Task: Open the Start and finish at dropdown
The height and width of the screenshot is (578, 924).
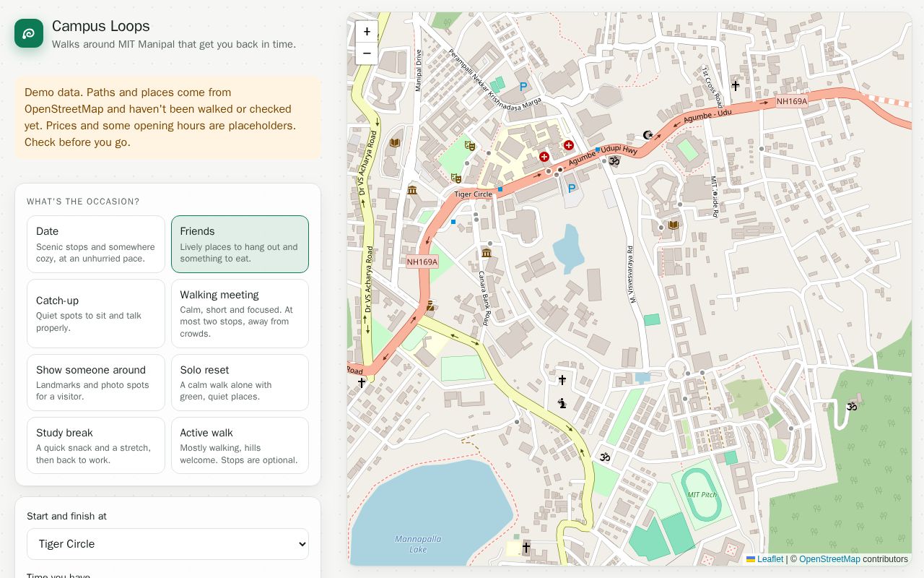Action: 167,544
